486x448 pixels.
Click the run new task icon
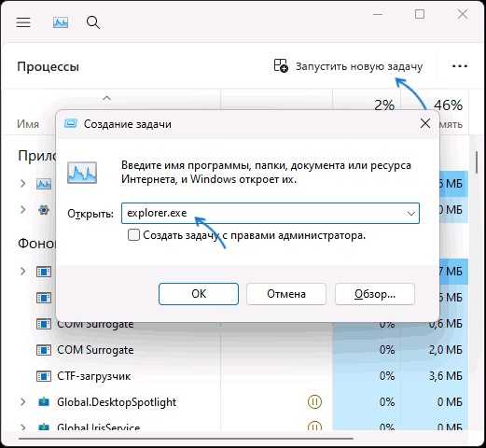(x=281, y=66)
